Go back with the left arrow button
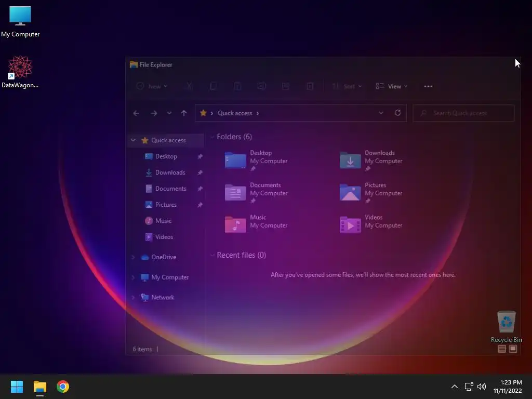 137,113
